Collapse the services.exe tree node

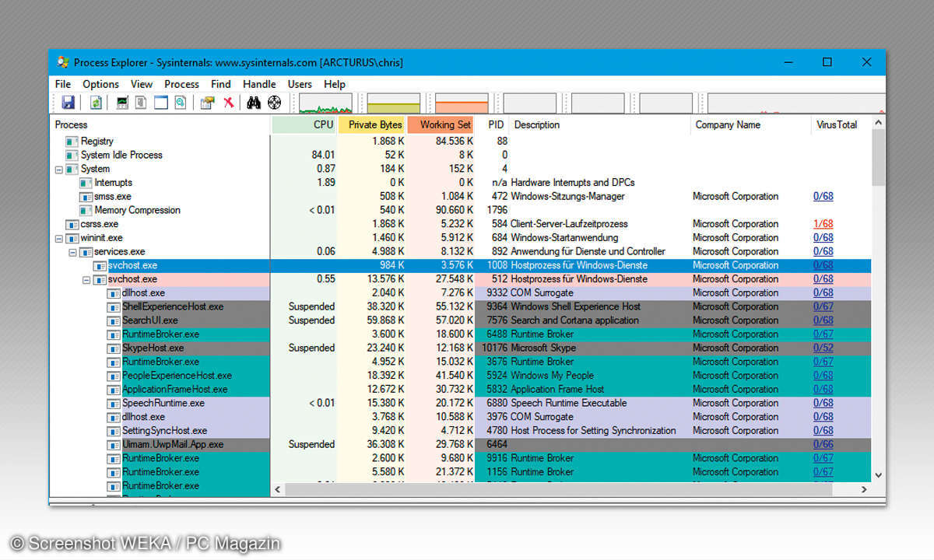[x=72, y=252]
